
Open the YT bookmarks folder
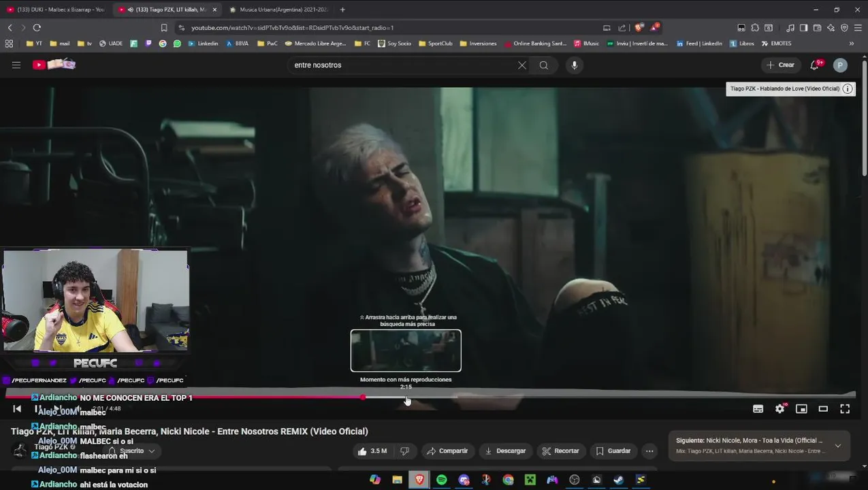(34, 44)
